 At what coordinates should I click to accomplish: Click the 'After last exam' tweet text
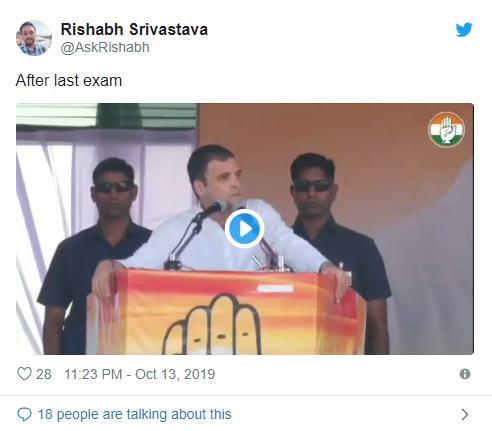(x=69, y=80)
